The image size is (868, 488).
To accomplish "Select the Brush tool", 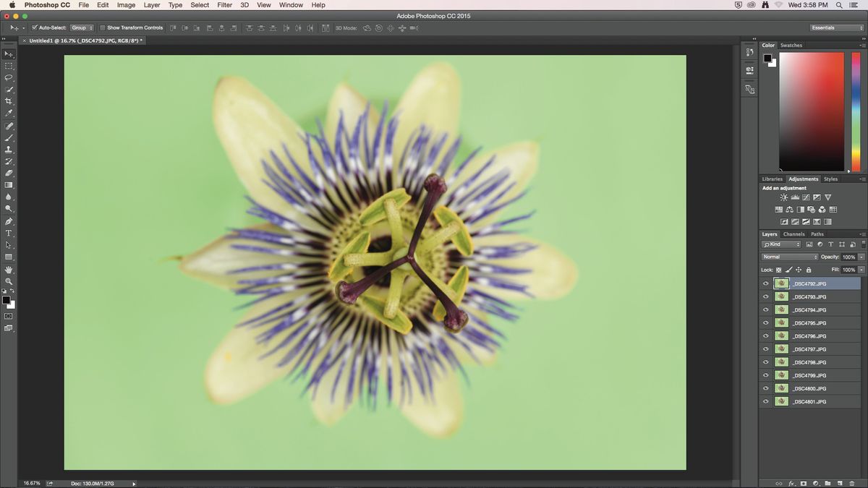I will (x=9, y=138).
